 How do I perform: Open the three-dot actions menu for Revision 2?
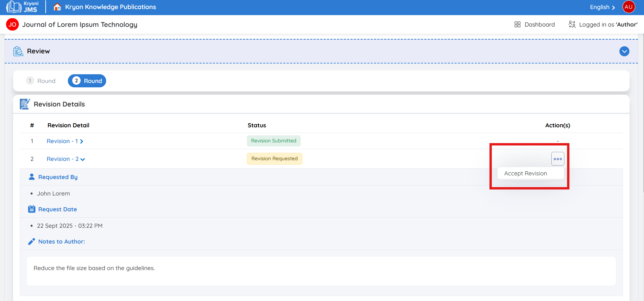coord(558,159)
